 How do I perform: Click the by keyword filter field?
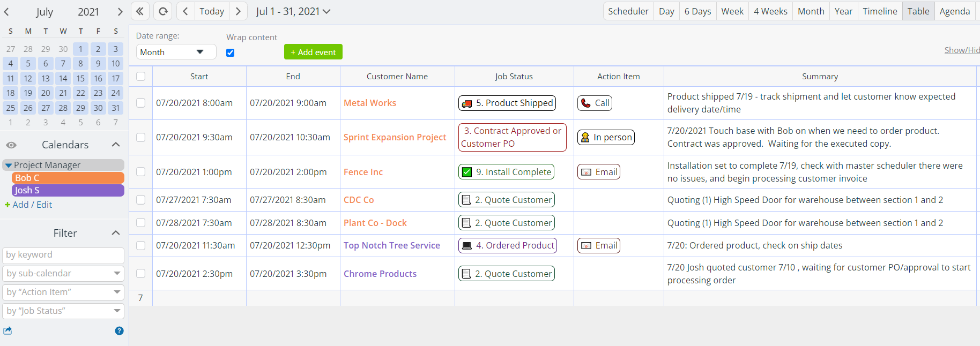pyautogui.click(x=63, y=255)
